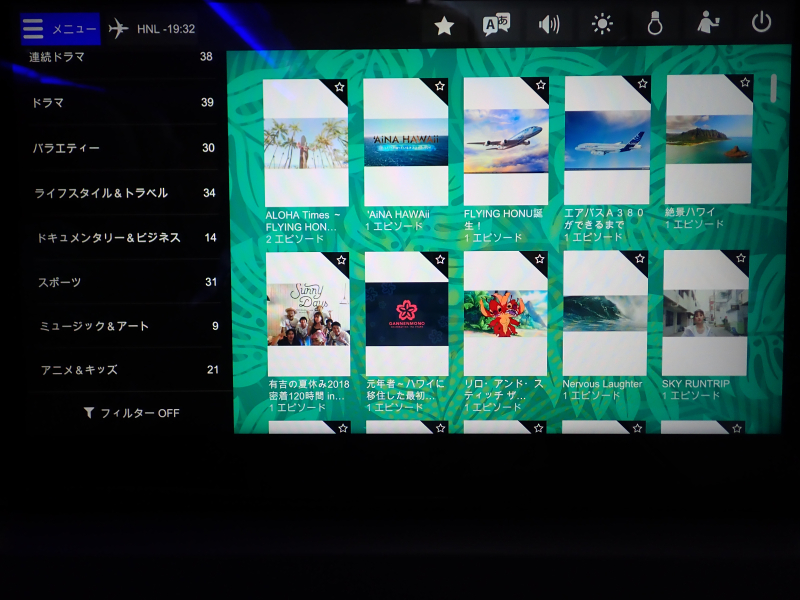Click the 絶景ハワイ title text
Image resolution: width=800 pixels, height=600 pixels.
(x=690, y=212)
